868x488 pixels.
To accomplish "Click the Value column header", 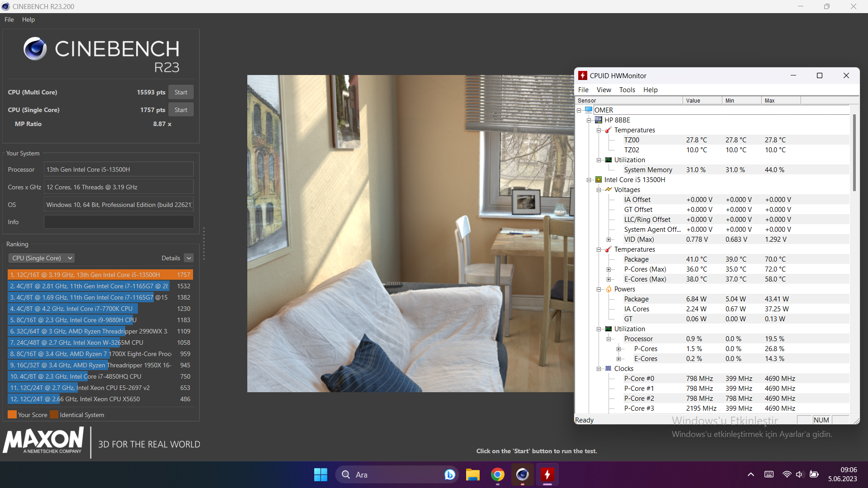I will pyautogui.click(x=703, y=100).
